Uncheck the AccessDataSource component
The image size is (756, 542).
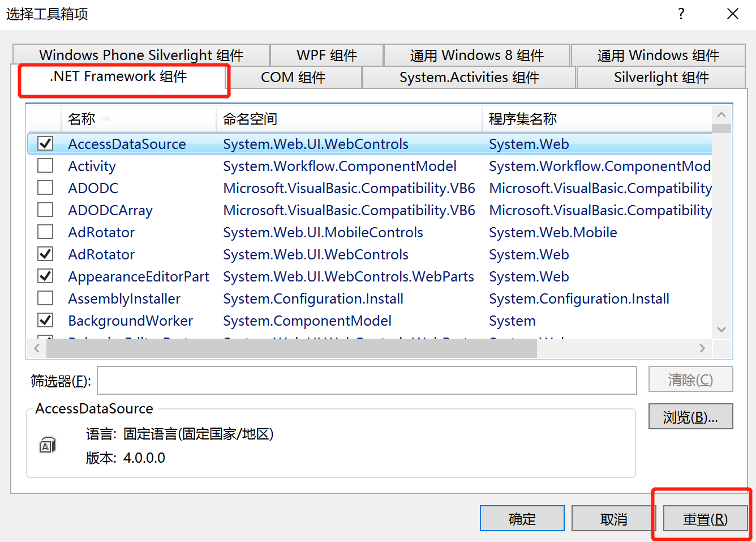click(45, 143)
